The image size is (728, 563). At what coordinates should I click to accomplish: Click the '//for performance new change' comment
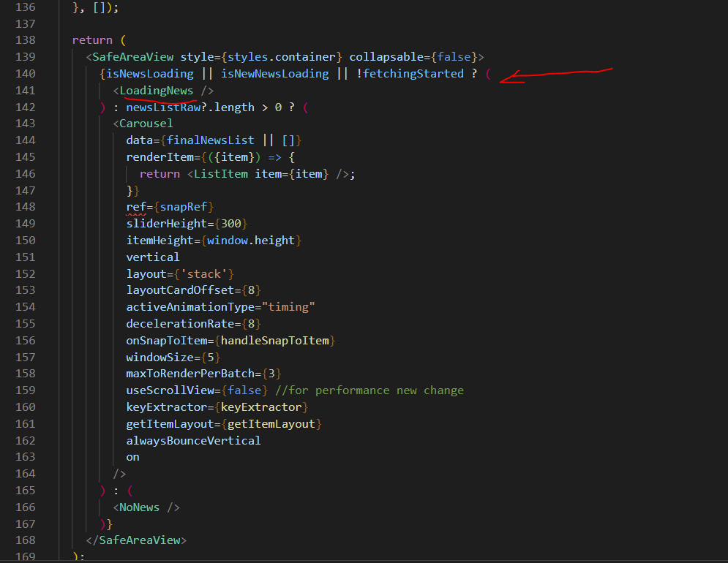click(x=369, y=390)
